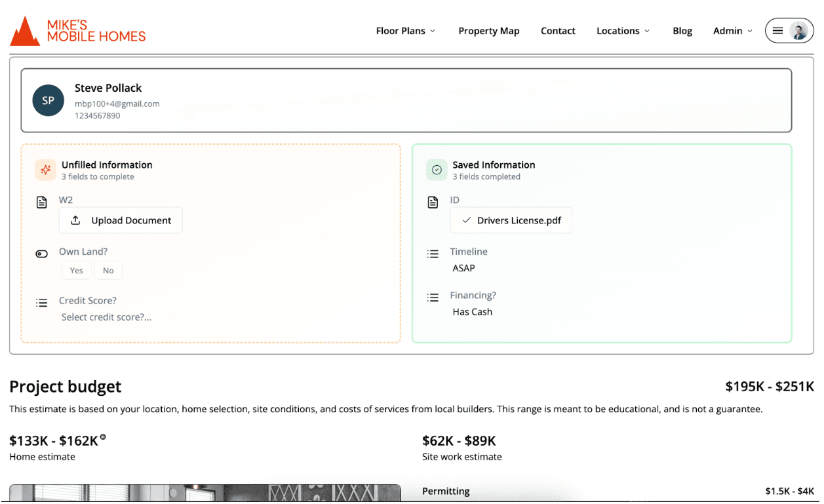The height and width of the screenshot is (504, 824).
Task: Click the list icon beside Timeline
Action: point(433,254)
